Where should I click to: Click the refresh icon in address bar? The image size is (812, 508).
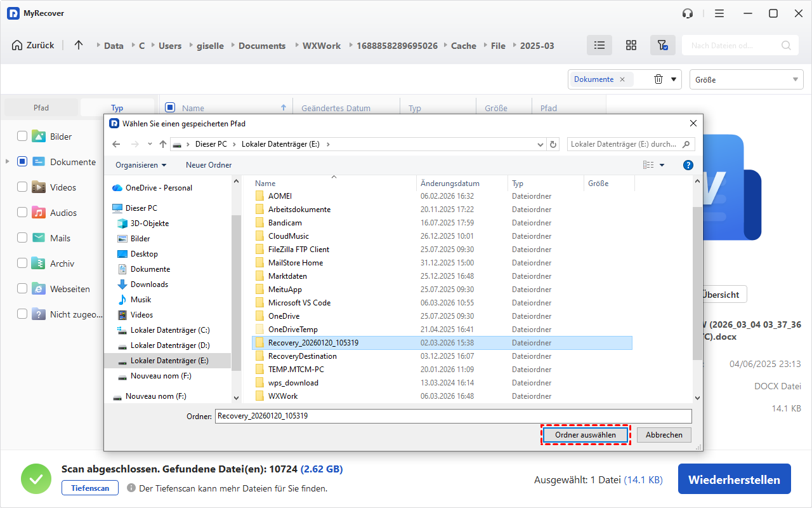click(x=553, y=144)
